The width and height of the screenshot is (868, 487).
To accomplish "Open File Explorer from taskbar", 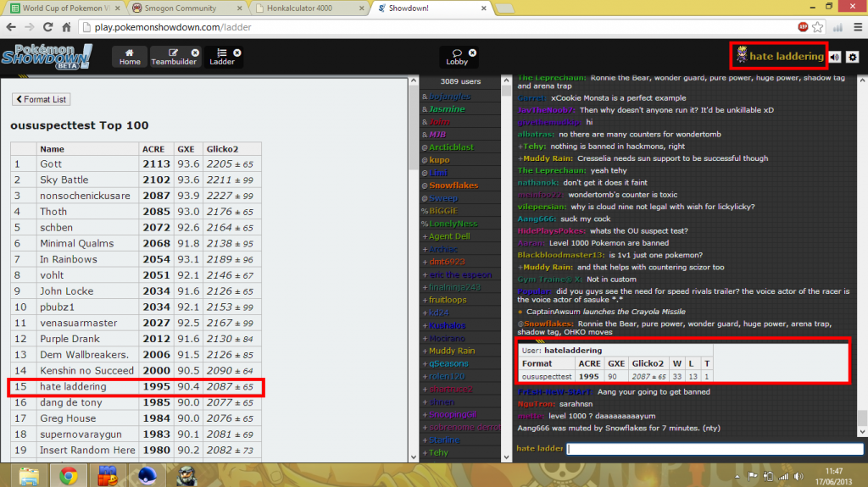I will 29,475.
